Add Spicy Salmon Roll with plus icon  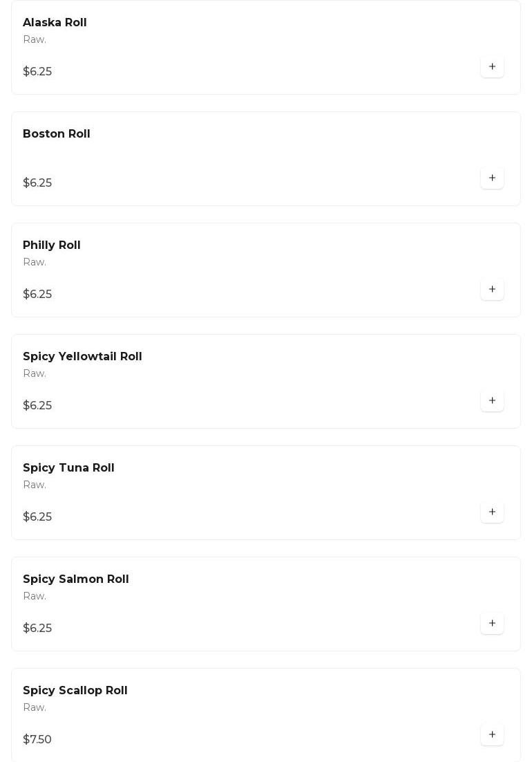tap(492, 624)
